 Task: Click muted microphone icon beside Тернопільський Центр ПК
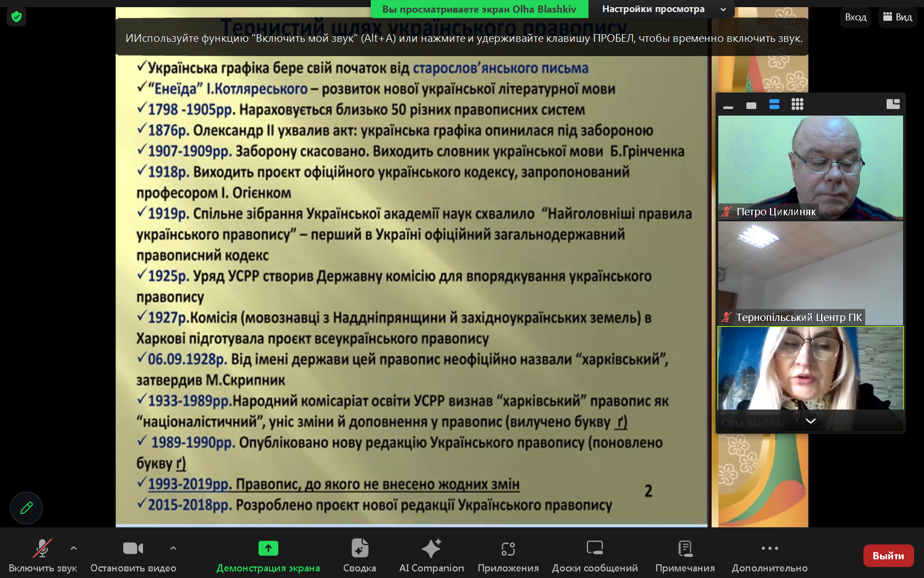pos(727,317)
